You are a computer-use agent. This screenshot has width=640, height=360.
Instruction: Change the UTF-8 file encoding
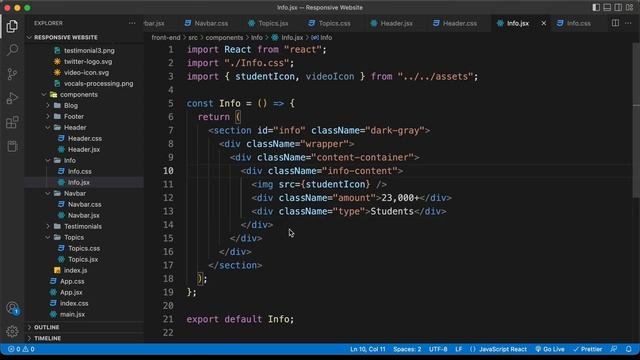pyautogui.click(x=438, y=349)
